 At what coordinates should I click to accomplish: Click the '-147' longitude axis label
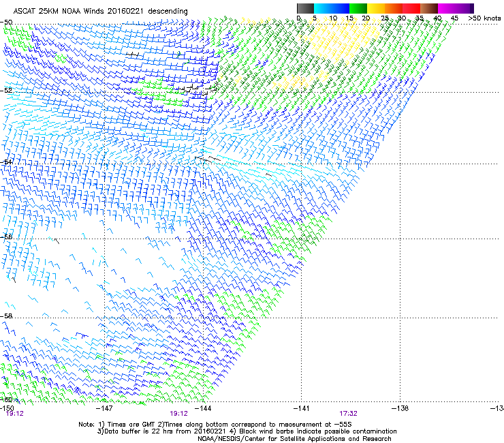104,408
